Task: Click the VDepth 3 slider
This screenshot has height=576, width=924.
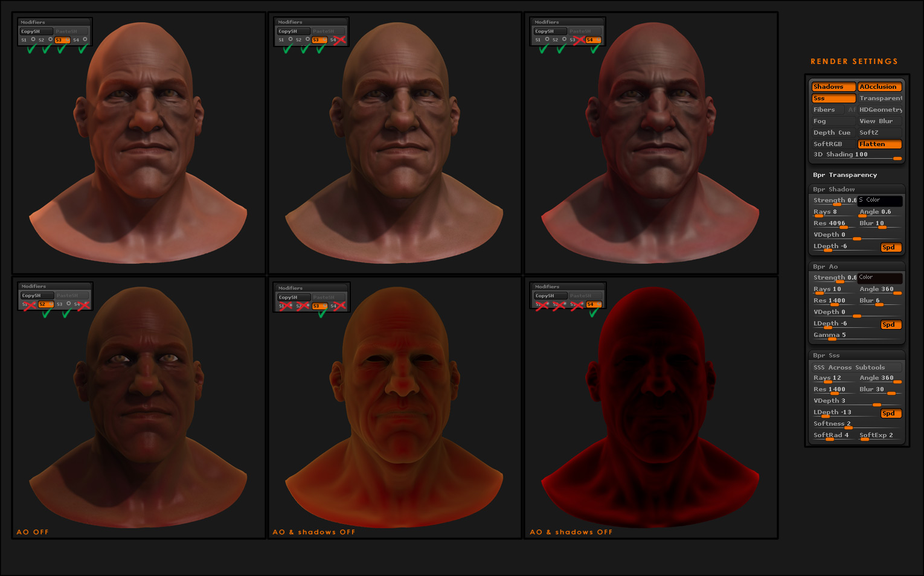Action: 857,401
